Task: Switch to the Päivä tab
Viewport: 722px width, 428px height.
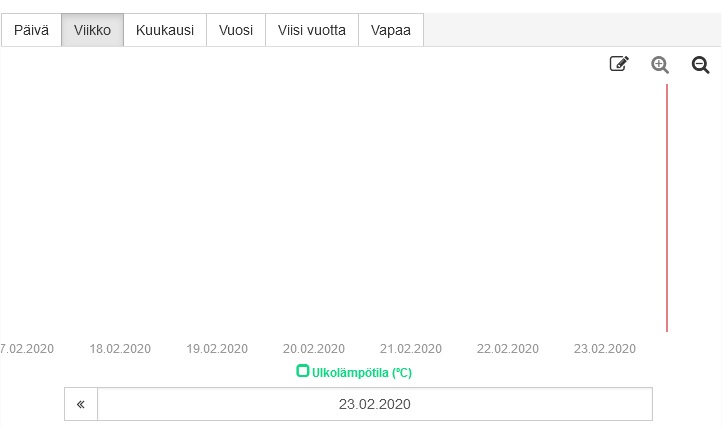Action: coord(31,30)
